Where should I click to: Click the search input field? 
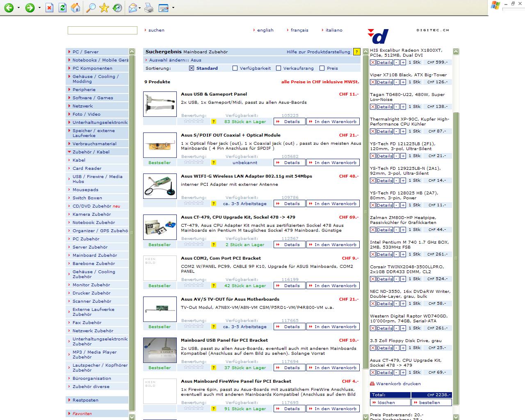(103, 30)
